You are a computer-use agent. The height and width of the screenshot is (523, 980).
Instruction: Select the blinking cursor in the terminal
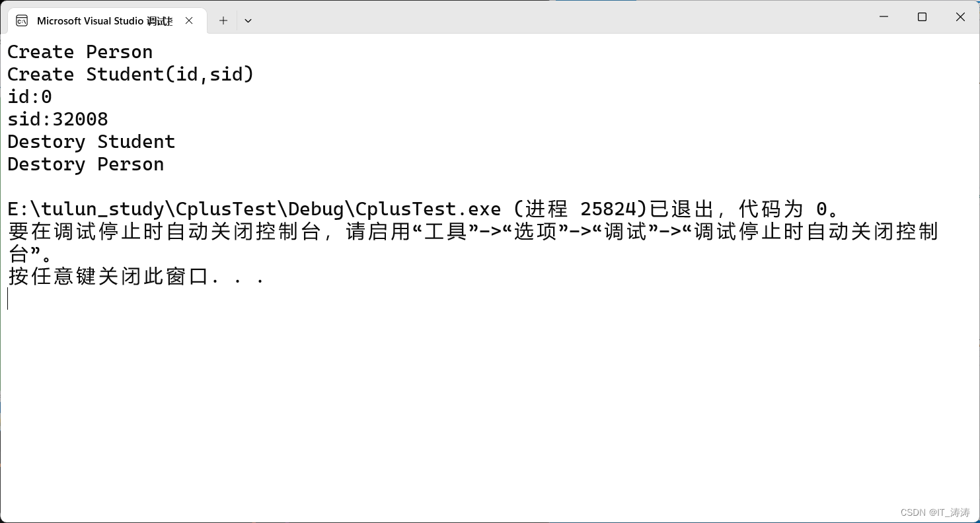coord(7,298)
